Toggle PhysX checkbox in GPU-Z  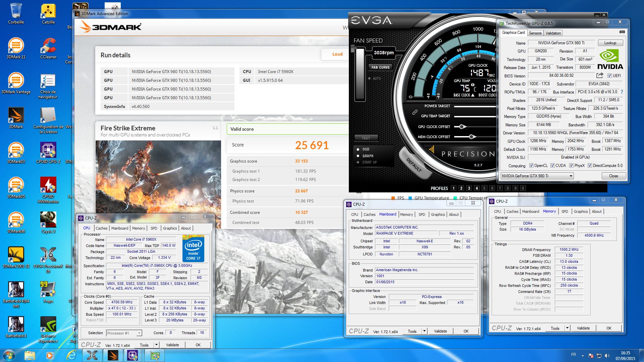coord(571,166)
